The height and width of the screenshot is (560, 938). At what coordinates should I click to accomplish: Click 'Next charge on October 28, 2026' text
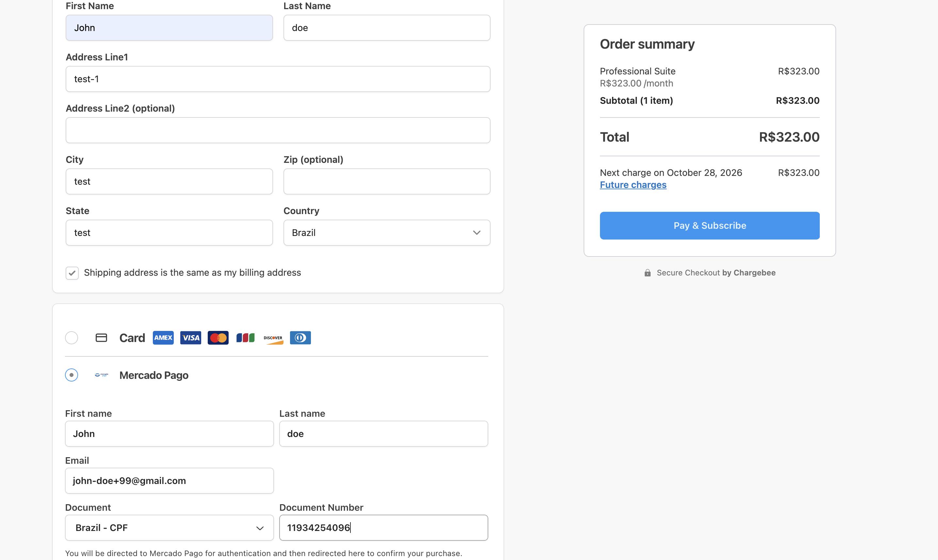coord(671,173)
